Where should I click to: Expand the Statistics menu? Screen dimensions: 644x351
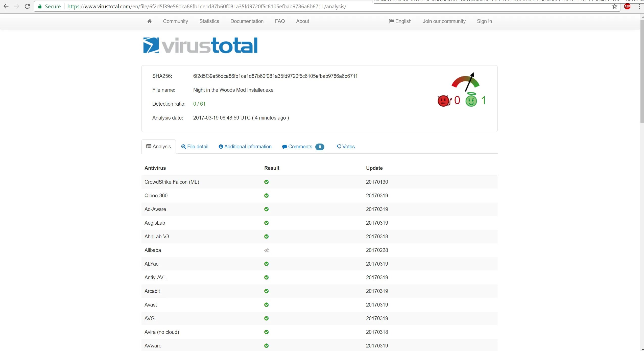pyautogui.click(x=209, y=21)
